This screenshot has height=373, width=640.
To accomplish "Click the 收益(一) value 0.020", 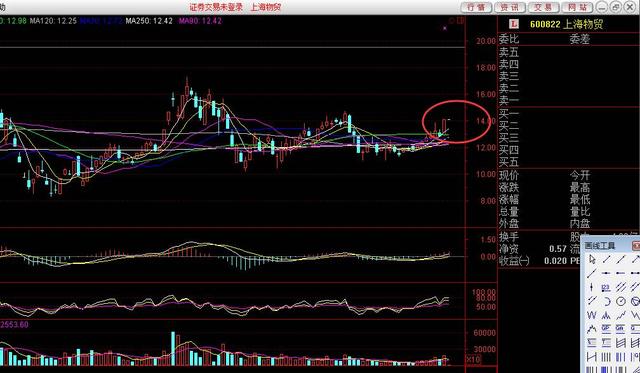I will [556, 261].
